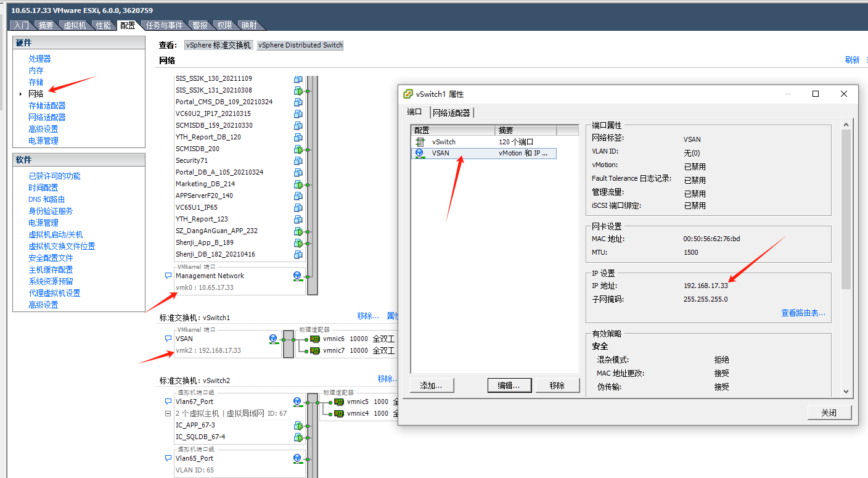
Task: Click VM icon beside IC_APP_67-3
Action: (298, 426)
